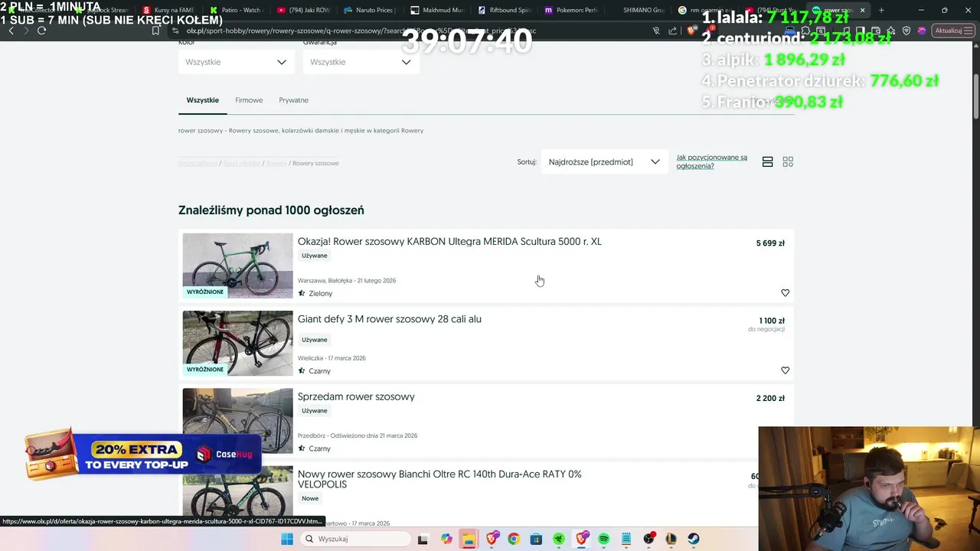The image size is (980, 551).
Task: Open the Giant defy 3 M listing title
Action: tap(390, 319)
